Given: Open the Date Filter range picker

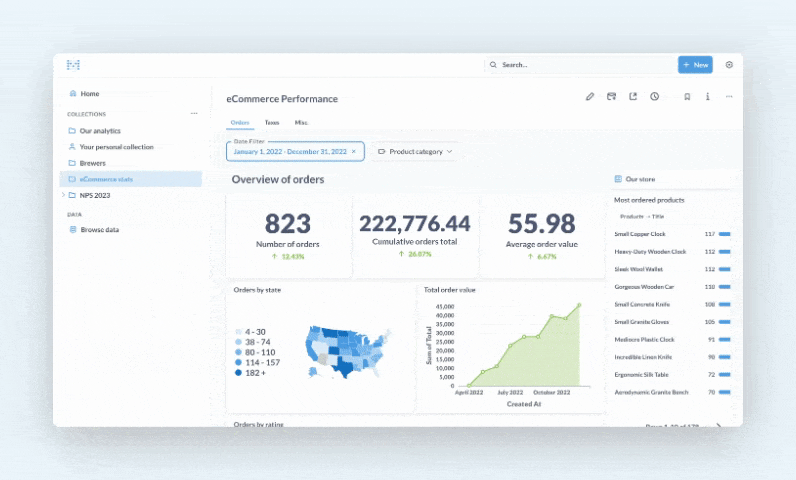Looking at the screenshot, I should (x=290, y=152).
